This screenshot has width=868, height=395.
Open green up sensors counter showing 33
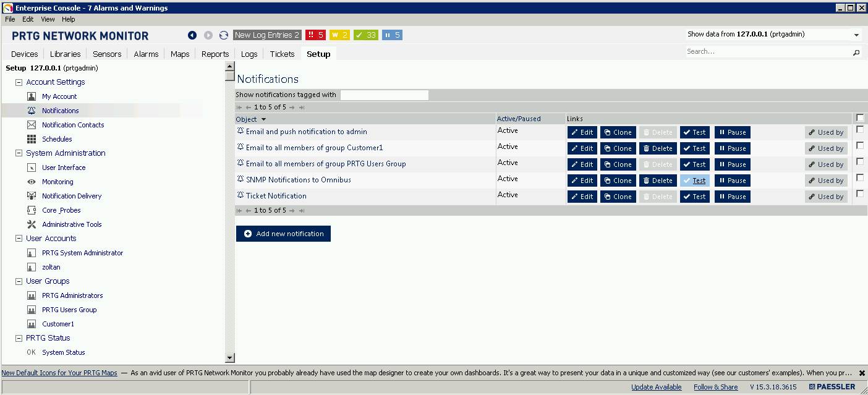[366, 35]
